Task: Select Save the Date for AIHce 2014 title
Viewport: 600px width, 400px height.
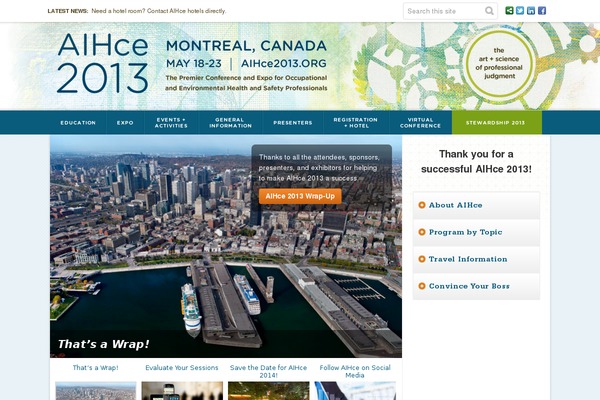Action: pyautogui.click(x=268, y=371)
